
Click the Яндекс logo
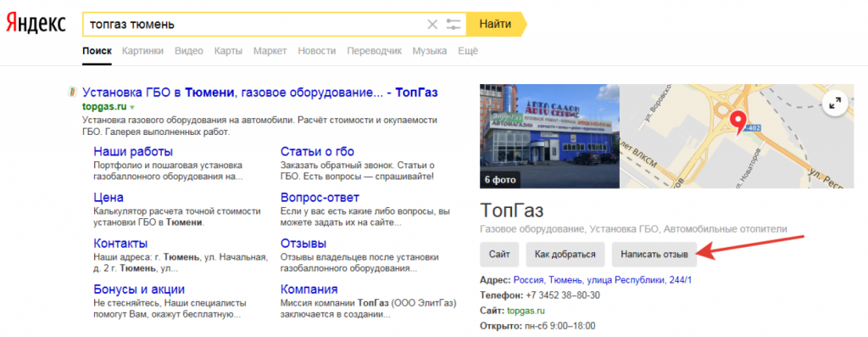pos(36,24)
